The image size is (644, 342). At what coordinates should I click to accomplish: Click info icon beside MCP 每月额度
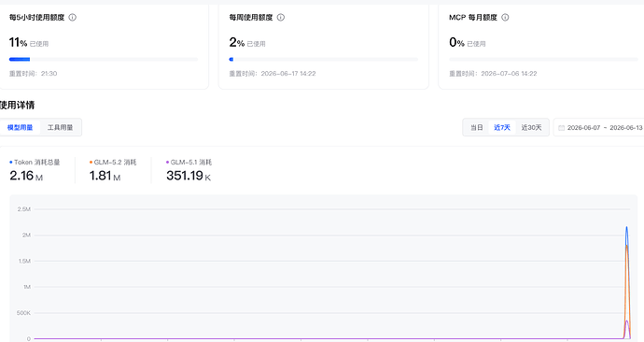[505, 17]
